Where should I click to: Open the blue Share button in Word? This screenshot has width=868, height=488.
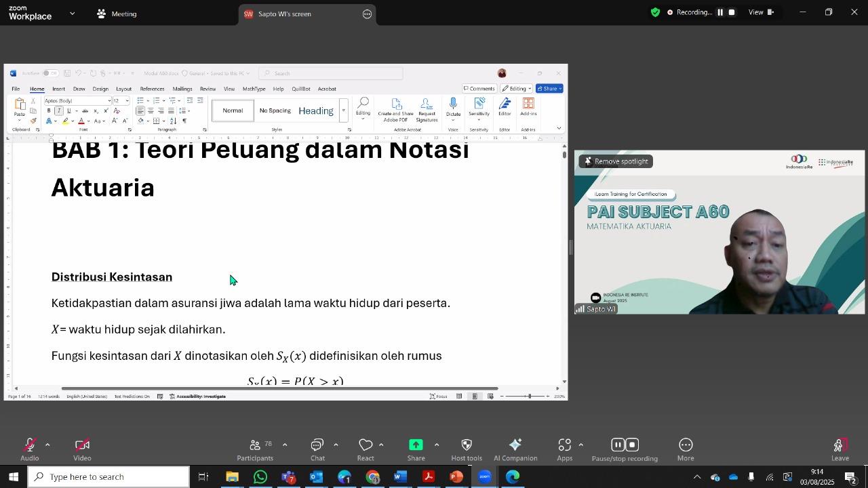[x=549, y=89]
